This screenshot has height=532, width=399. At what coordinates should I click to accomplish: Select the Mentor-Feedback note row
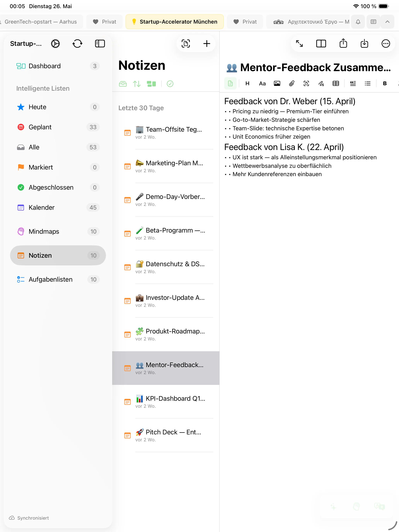(x=166, y=368)
